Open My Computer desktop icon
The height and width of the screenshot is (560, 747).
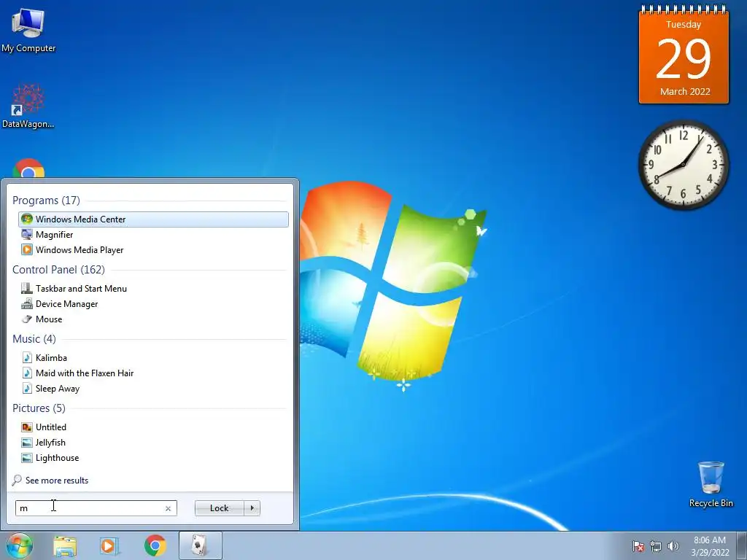[28, 29]
